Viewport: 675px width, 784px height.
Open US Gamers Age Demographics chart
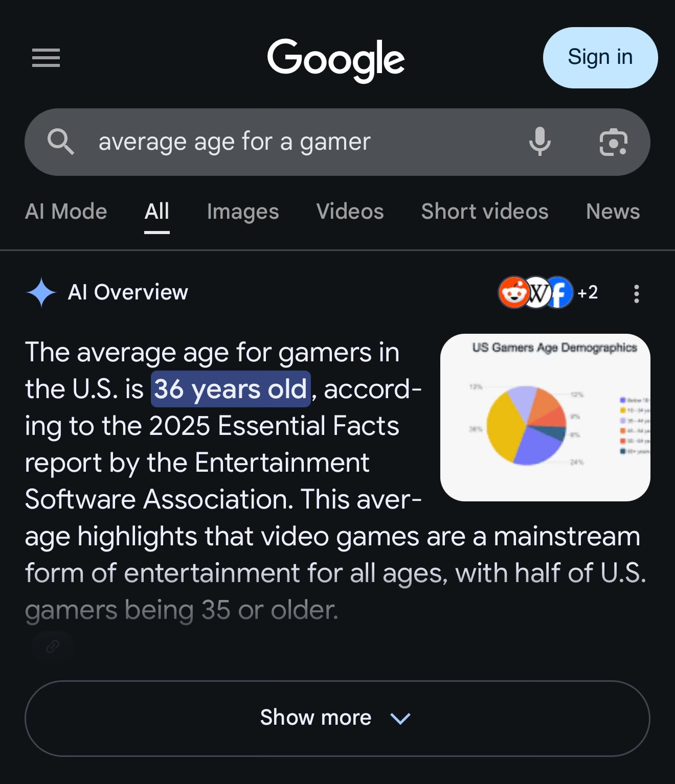point(545,417)
